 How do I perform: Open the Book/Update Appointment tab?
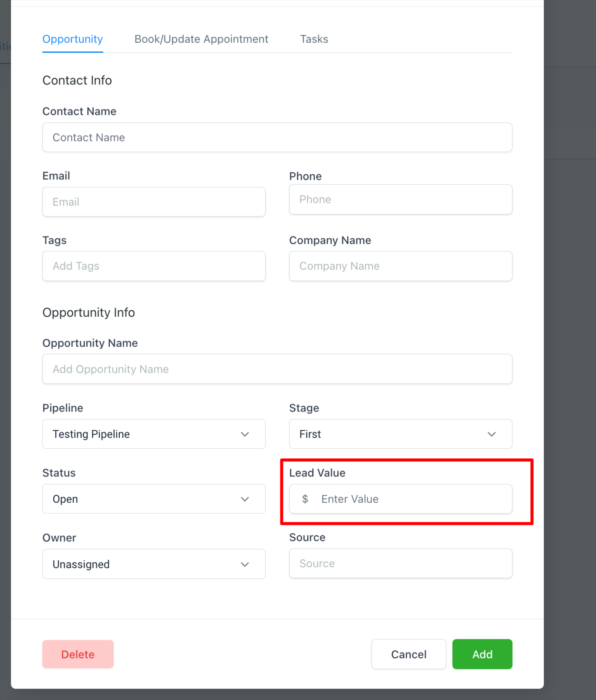coord(201,39)
